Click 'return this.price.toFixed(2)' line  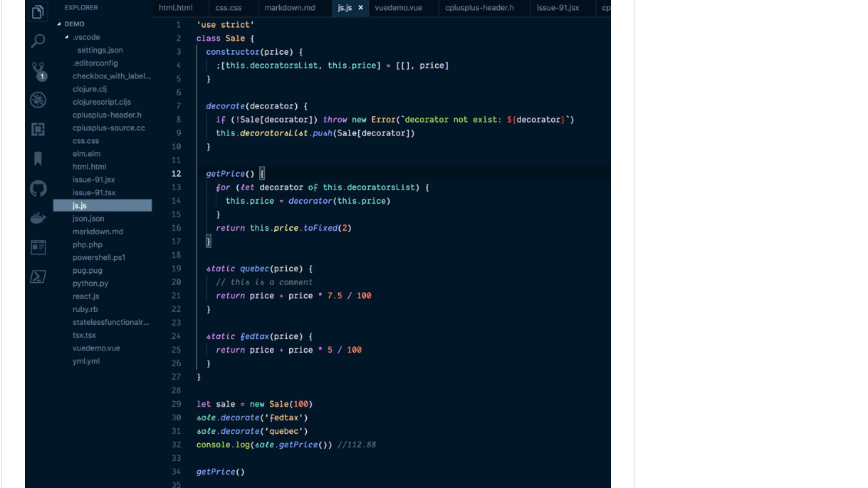click(x=283, y=228)
